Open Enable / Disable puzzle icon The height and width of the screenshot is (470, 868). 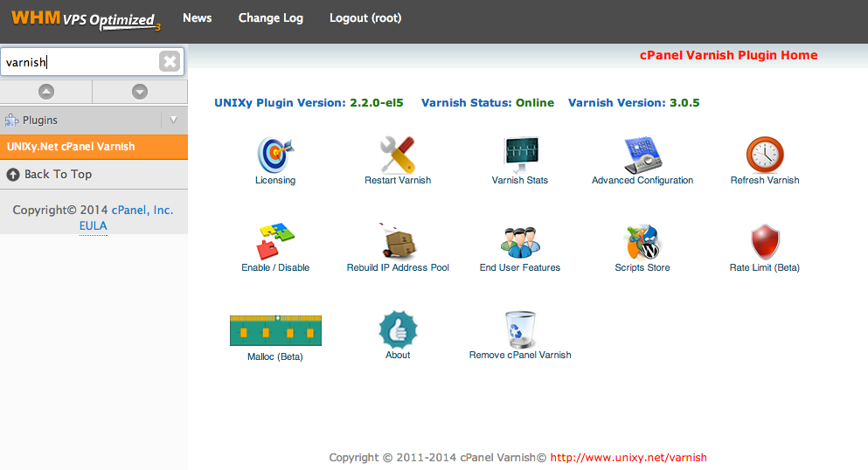pos(275,241)
